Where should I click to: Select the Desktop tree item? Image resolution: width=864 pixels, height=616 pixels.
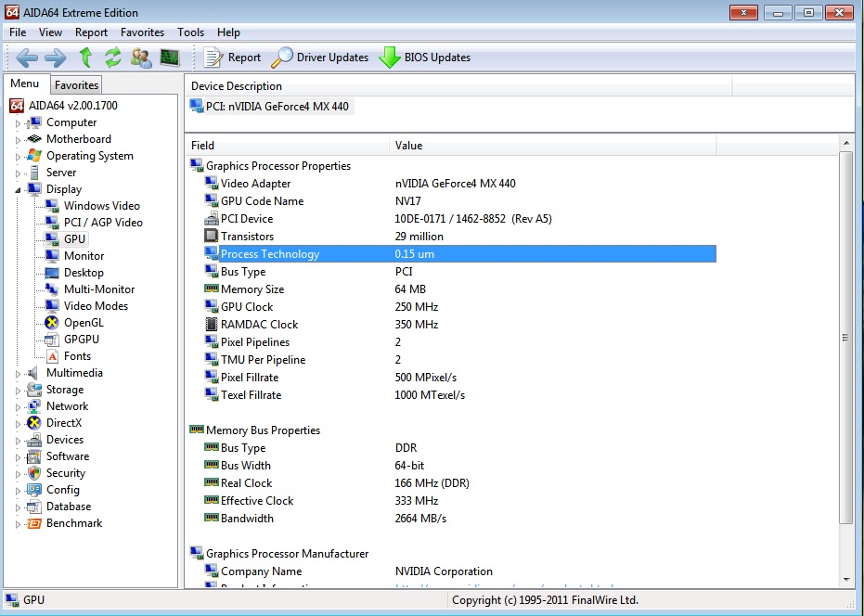pos(84,272)
